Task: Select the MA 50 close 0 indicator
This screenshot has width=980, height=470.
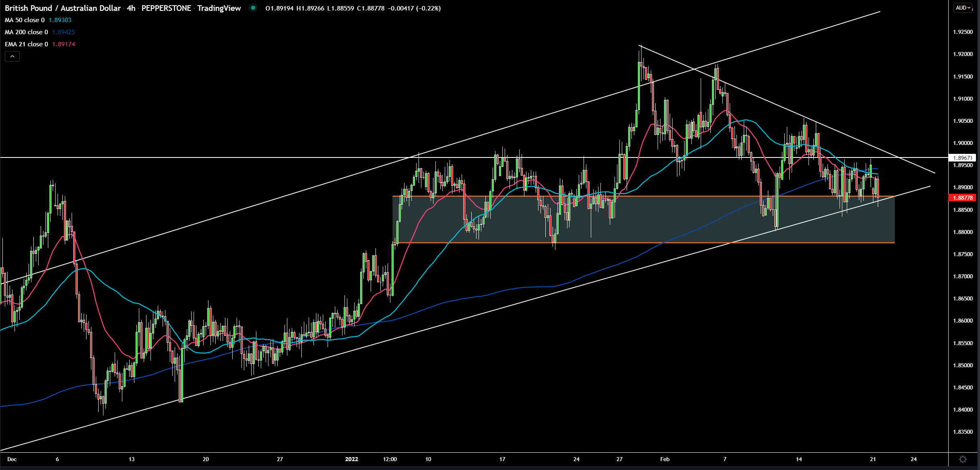Action: pos(25,20)
